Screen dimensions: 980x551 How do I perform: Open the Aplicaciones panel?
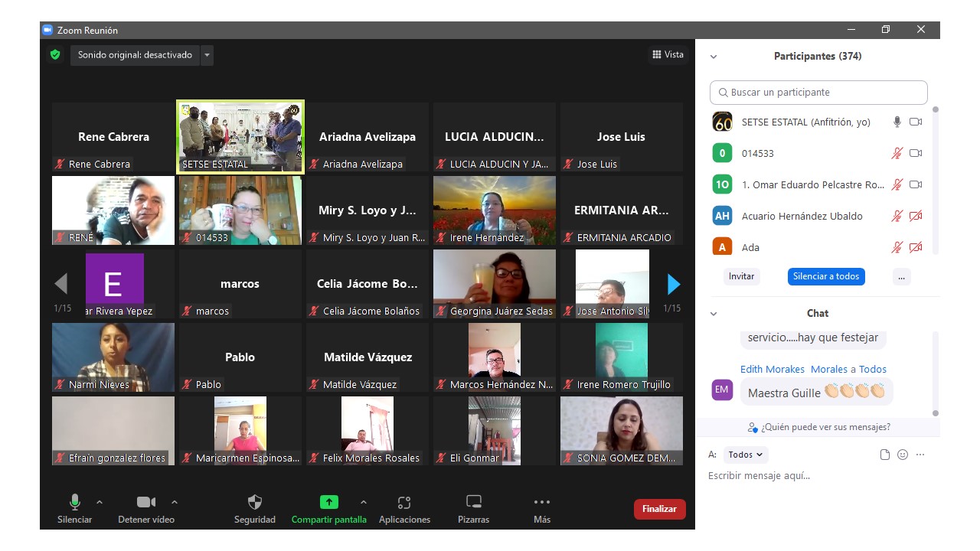(404, 509)
